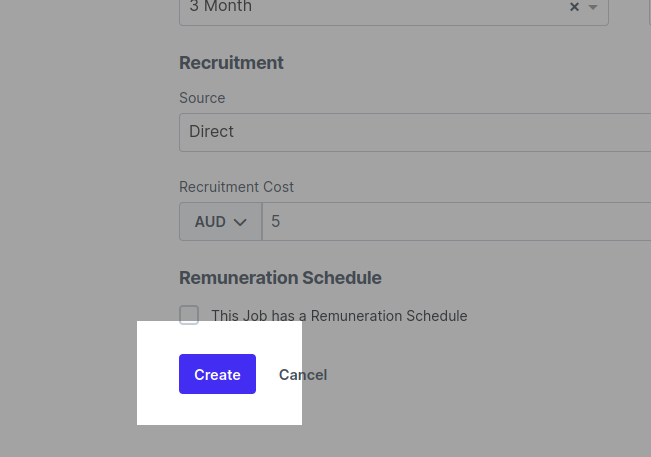
Task: Click the 'This Job has a Remuneration Schedule' label
Action: tap(339, 316)
